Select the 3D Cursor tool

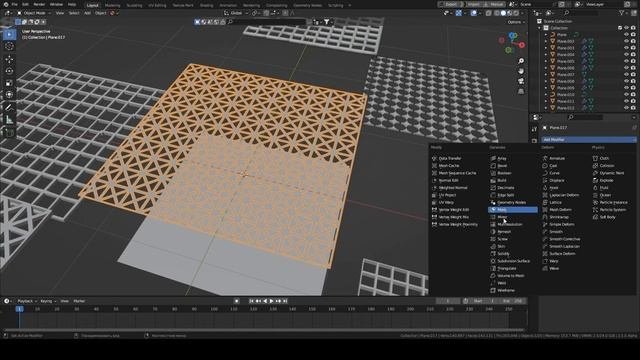coord(9,47)
